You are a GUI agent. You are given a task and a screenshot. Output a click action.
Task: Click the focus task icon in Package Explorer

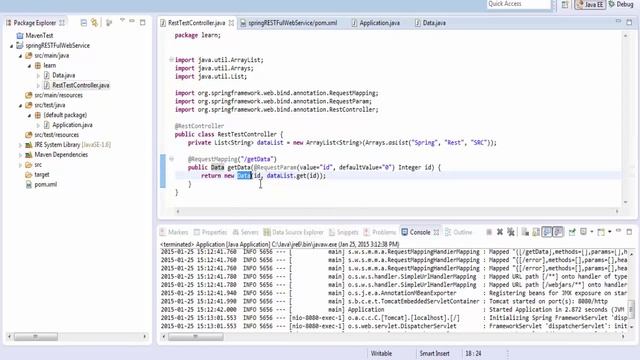[x=109, y=23]
